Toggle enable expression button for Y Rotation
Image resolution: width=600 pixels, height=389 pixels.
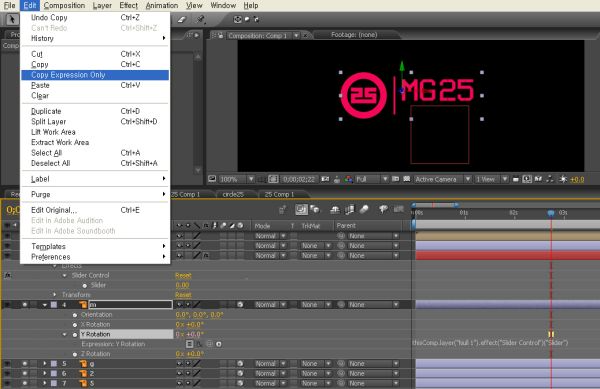coord(189,344)
